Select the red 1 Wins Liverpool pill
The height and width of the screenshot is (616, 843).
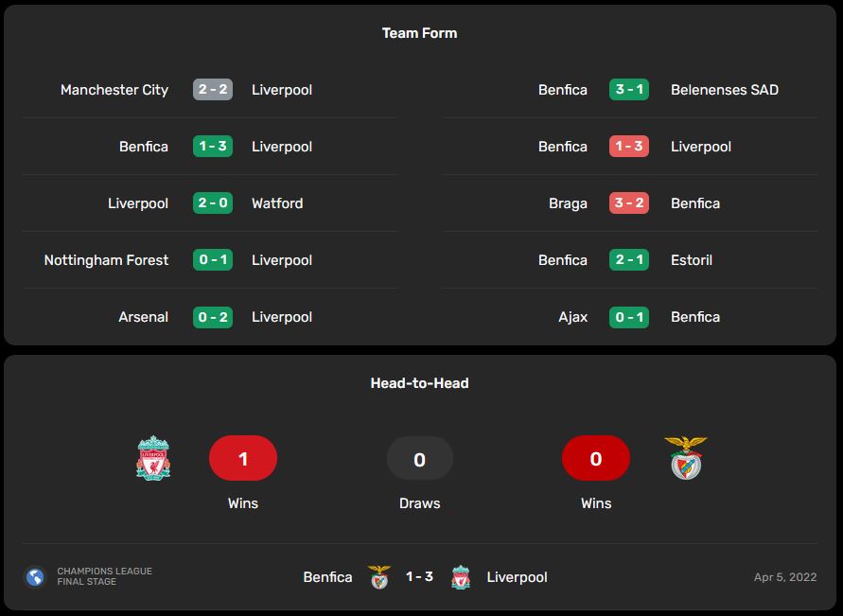pos(243,458)
